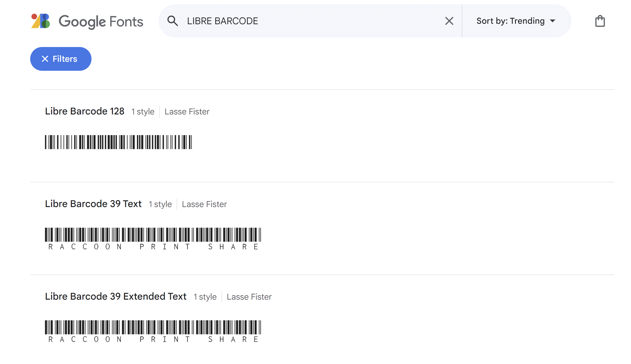Open the Sort by: Trending dropdown

(x=516, y=21)
